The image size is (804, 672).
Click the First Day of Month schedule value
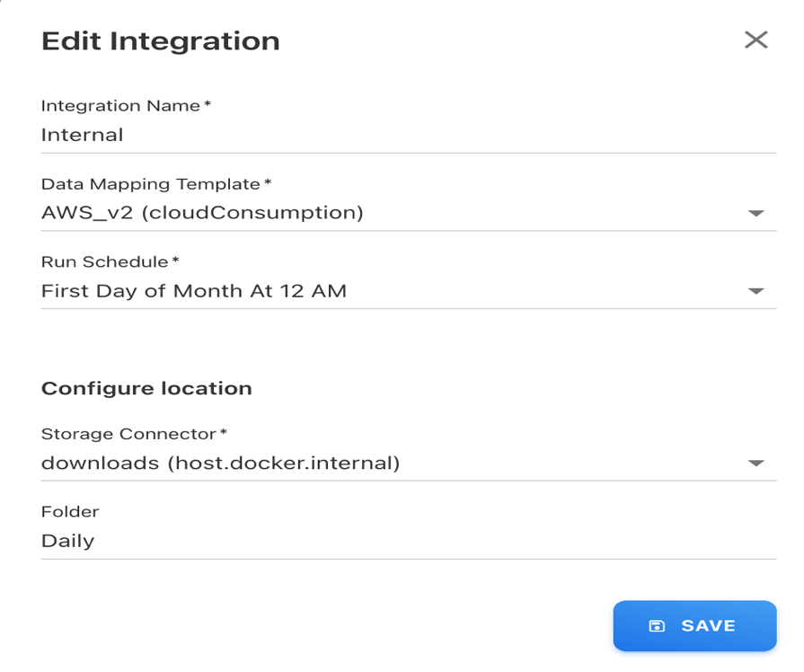coord(194,291)
